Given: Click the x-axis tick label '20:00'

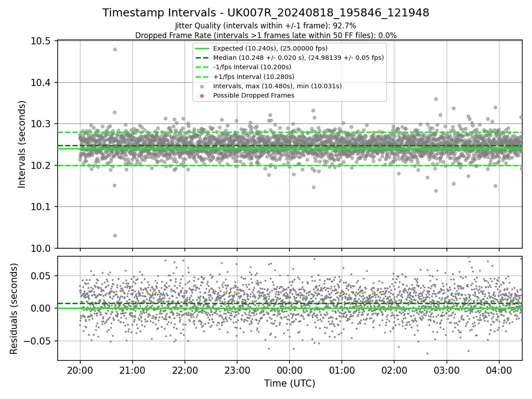Looking at the screenshot, I should click(80, 370).
